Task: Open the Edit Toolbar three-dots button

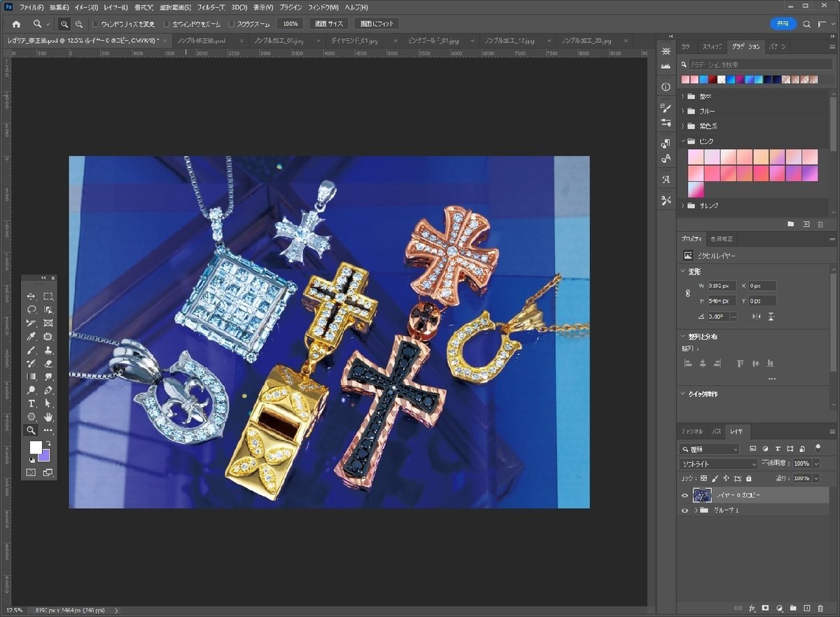Action: pyautogui.click(x=48, y=430)
